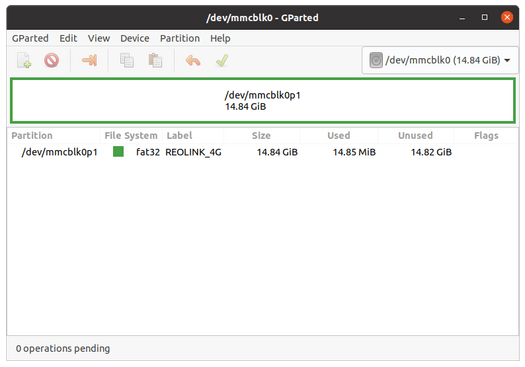Viewport: 525px width, 367px height.
Task: Open the Help menu
Action: tap(220, 38)
